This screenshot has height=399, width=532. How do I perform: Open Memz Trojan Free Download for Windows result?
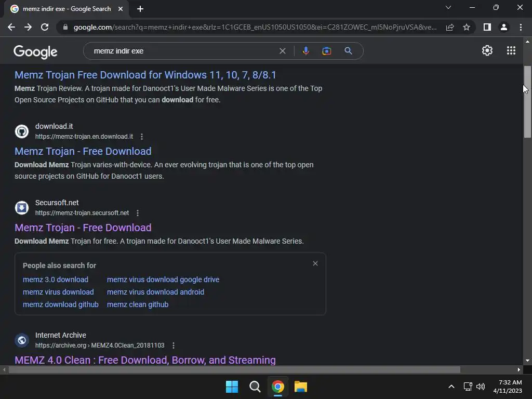point(145,75)
